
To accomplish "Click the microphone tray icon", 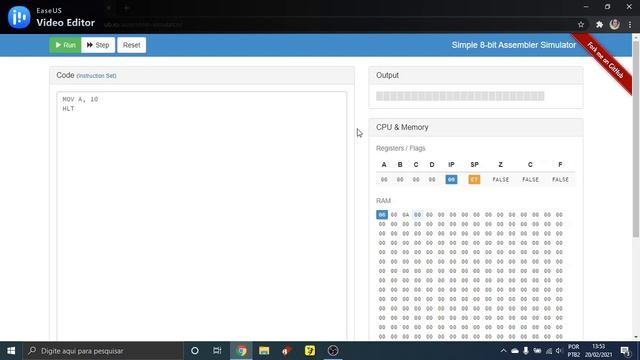I will (x=526, y=351).
